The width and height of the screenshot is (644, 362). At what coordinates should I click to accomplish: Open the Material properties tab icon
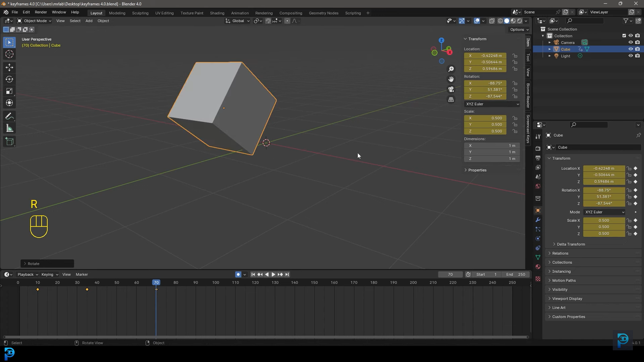538,267
